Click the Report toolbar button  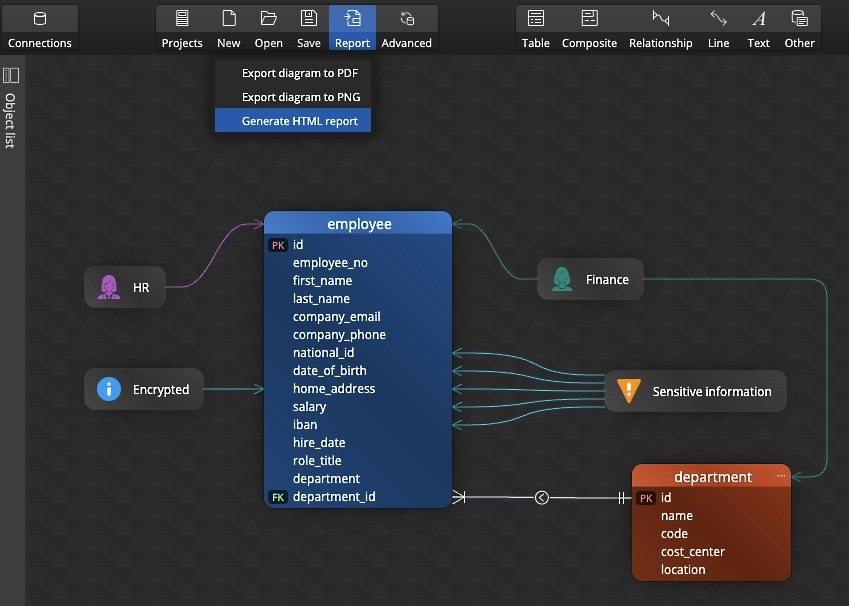coord(352,28)
